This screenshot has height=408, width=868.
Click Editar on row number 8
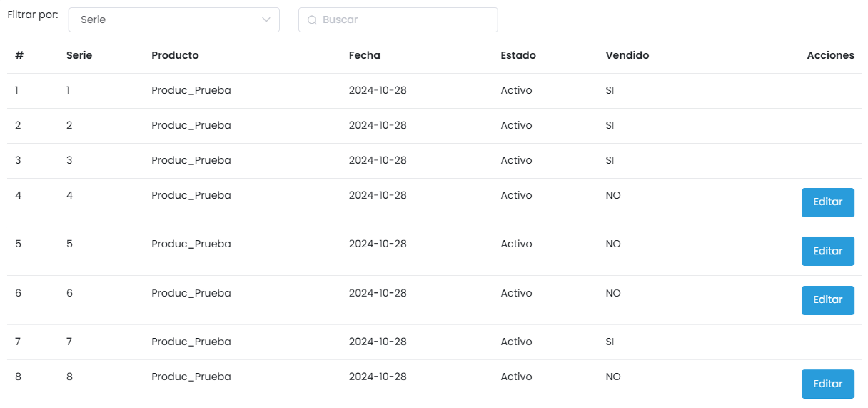coord(827,384)
